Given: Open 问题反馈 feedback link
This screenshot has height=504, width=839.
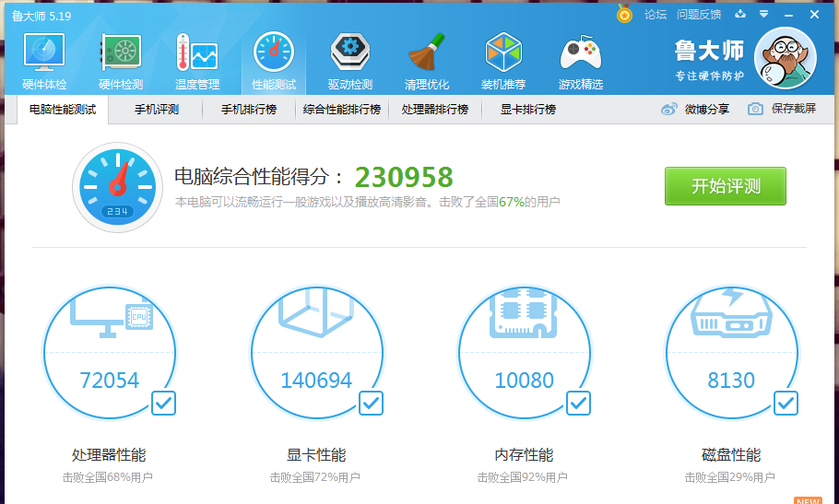Looking at the screenshot, I should [x=699, y=15].
